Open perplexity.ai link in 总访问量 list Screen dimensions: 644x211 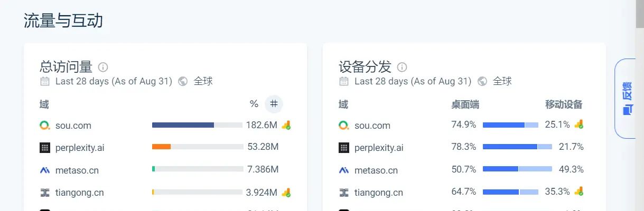(x=80, y=148)
